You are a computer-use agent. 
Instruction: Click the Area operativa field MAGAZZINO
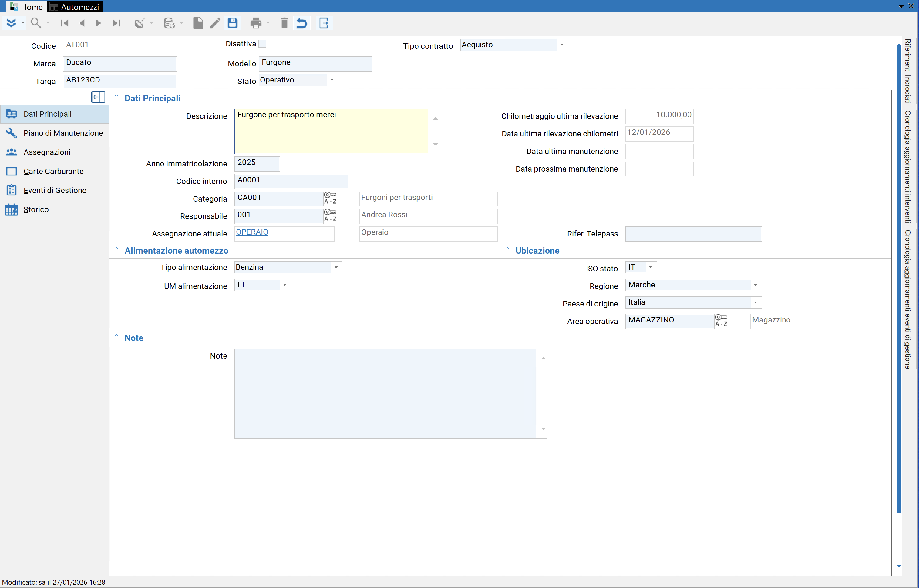(670, 321)
